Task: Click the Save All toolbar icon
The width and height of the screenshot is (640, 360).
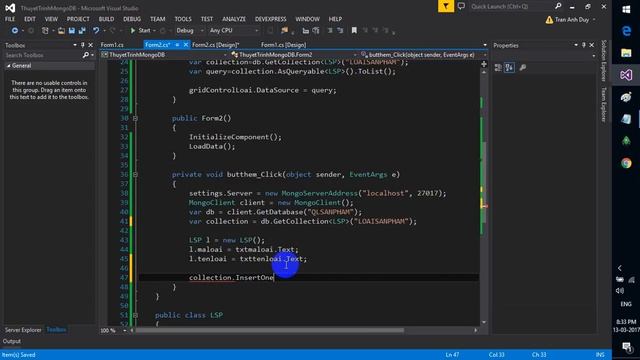Action: tap(82, 31)
